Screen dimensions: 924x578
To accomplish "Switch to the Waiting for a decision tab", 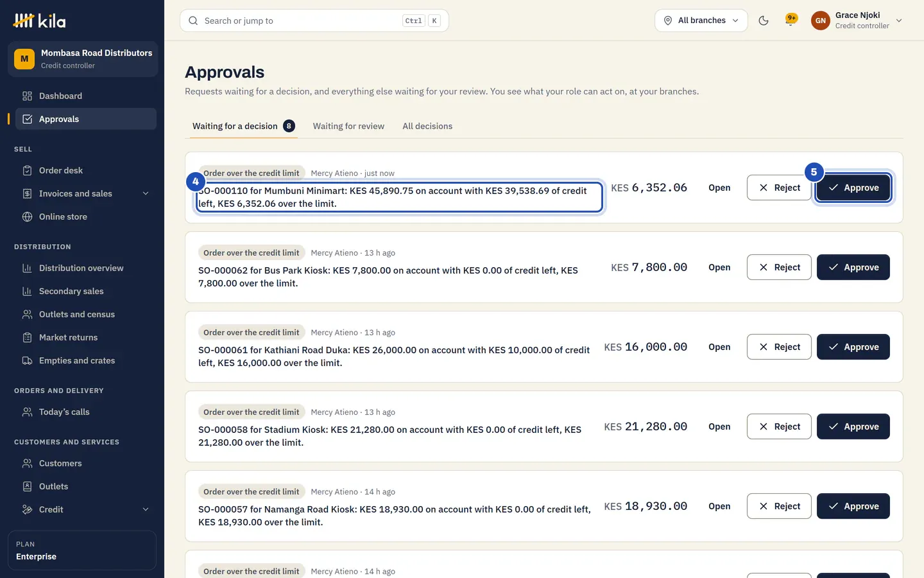I will pyautogui.click(x=243, y=127).
